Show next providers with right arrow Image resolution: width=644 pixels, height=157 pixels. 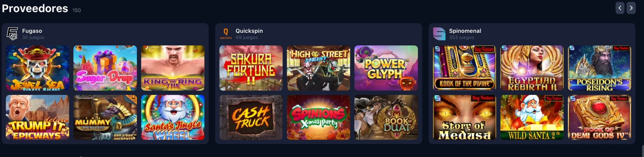pyautogui.click(x=631, y=8)
